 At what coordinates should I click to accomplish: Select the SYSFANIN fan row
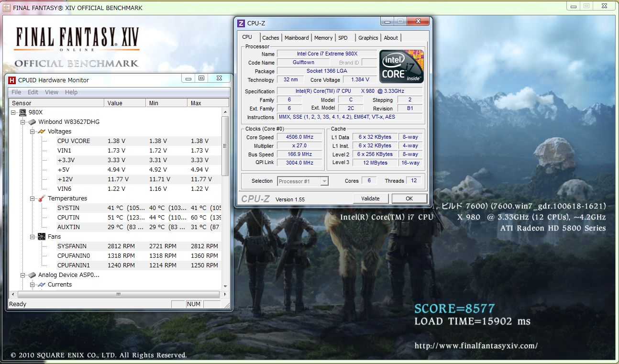[x=139, y=246]
